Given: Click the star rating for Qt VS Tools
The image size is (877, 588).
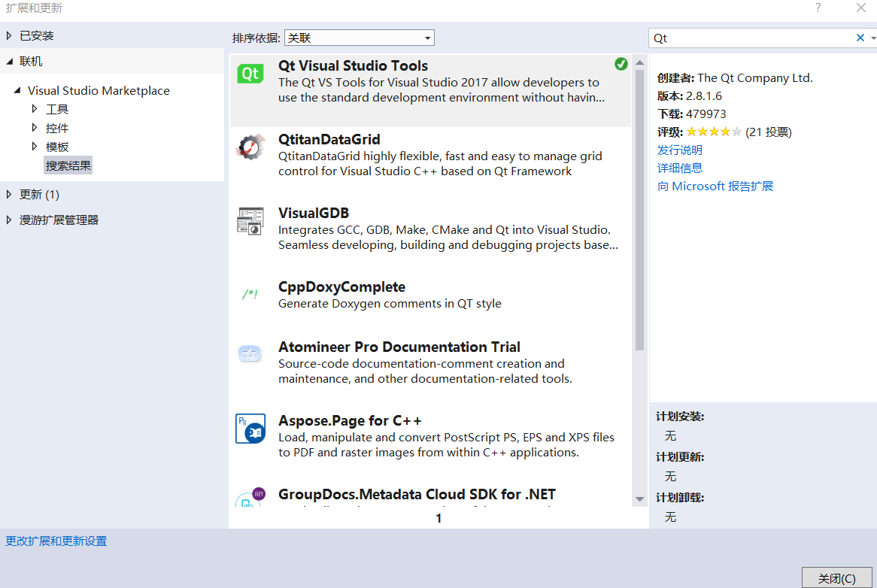Looking at the screenshot, I should 714,132.
